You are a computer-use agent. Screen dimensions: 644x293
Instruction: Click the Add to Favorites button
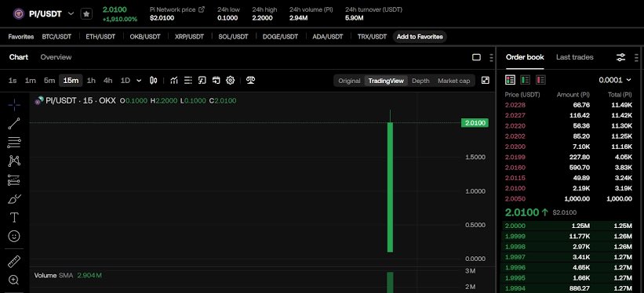pyautogui.click(x=420, y=37)
